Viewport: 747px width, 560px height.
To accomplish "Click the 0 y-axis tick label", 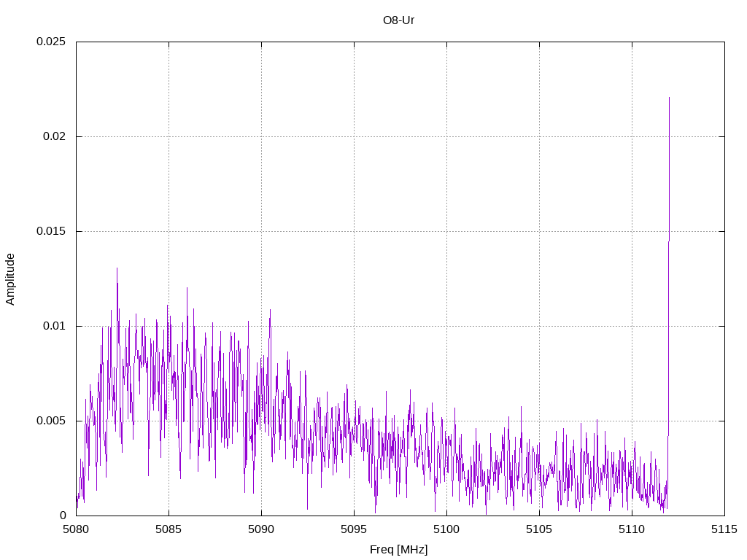I will tap(63, 516).
